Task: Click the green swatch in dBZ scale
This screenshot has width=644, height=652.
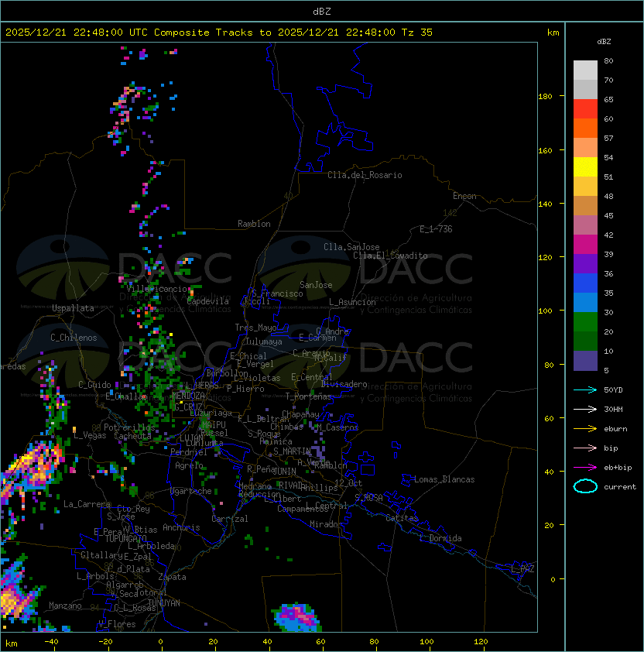Action: pyautogui.click(x=585, y=321)
